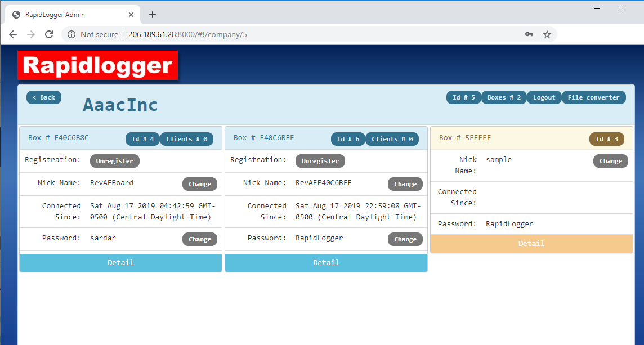Open Detail for box F40C6B8C
The width and height of the screenshot is (644, 345).
[x=120, y=263]
